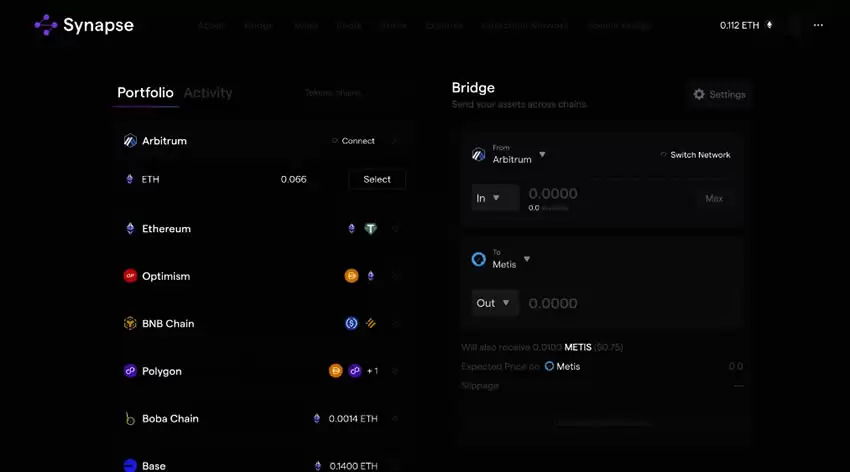Click the Max amount button
The width and height of the screenshot is (850, 472).
(x=714, y=198)
